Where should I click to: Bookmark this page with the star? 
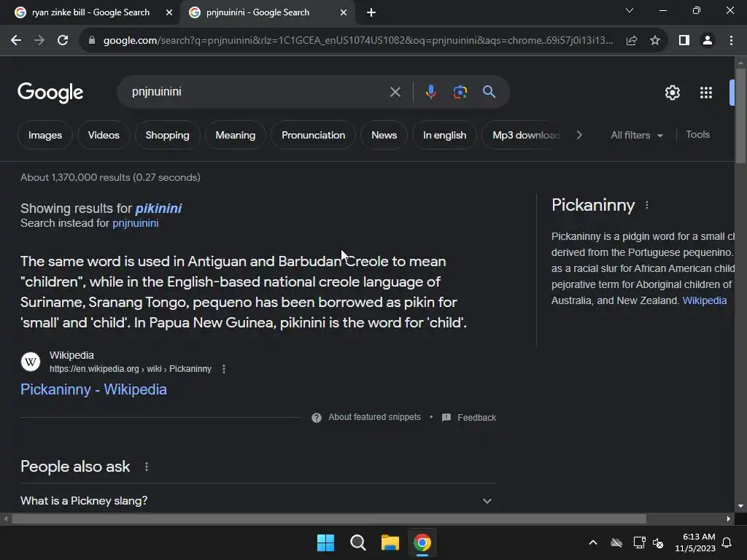point(655,41)
